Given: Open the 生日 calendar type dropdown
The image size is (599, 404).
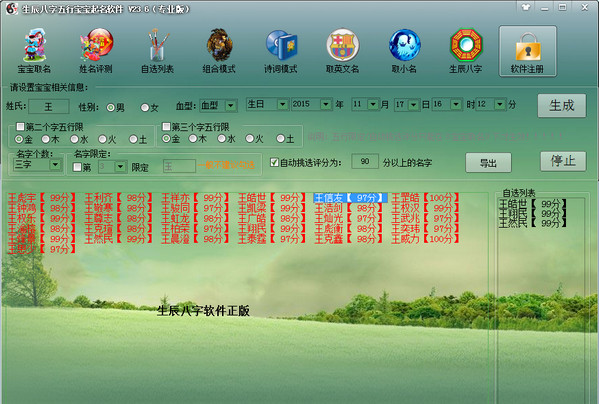Looking at the screenshot, I should (282, 104).
